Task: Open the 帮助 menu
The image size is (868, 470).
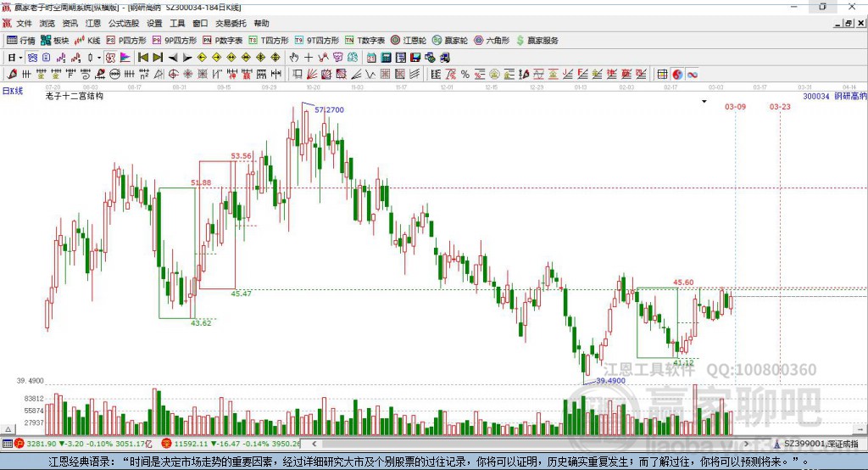Action: click(x=261, y=23)
